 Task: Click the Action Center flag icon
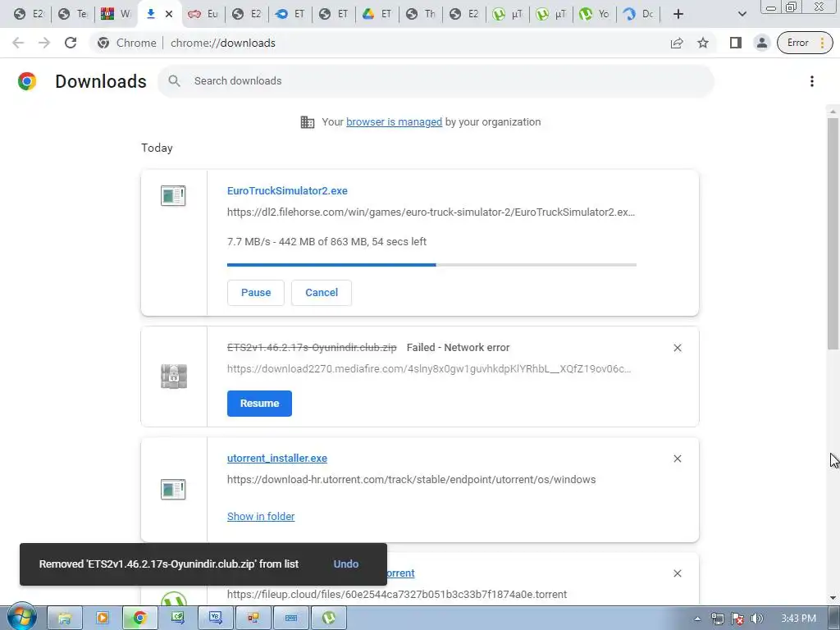[737, 619]
